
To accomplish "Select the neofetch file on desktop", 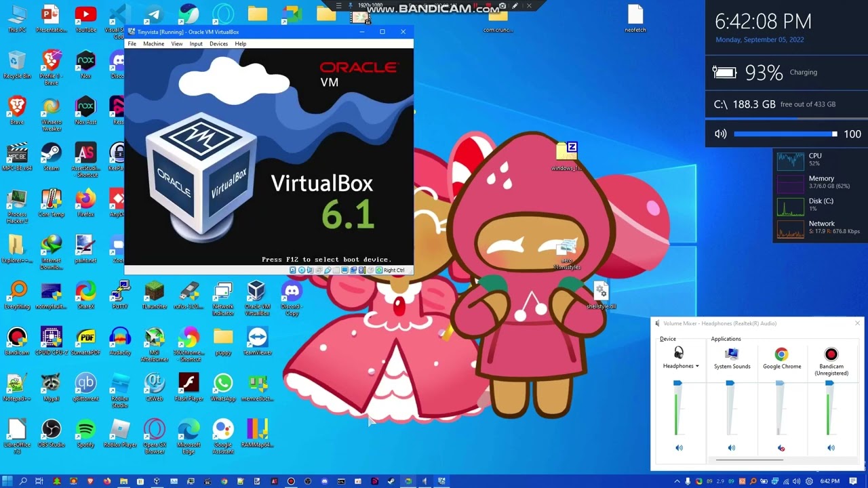I will (x=635, y=18).
